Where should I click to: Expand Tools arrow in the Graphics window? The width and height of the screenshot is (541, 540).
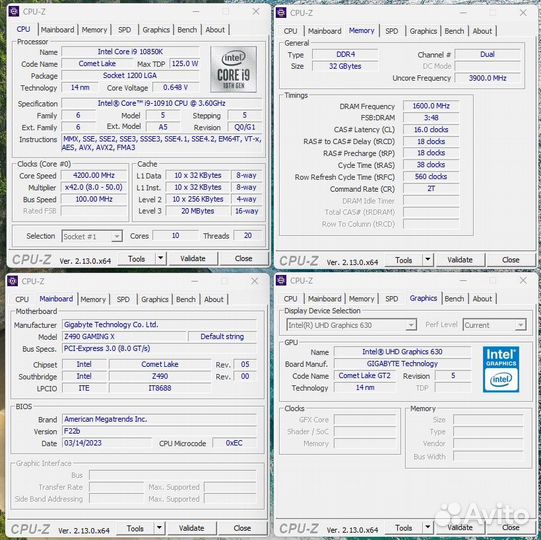tap(428, 528)
